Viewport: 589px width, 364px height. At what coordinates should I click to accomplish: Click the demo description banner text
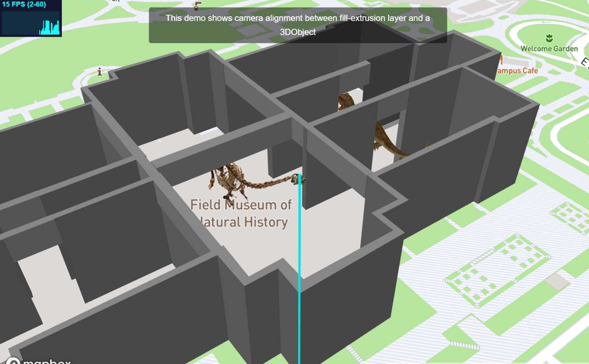click(298, 25)
